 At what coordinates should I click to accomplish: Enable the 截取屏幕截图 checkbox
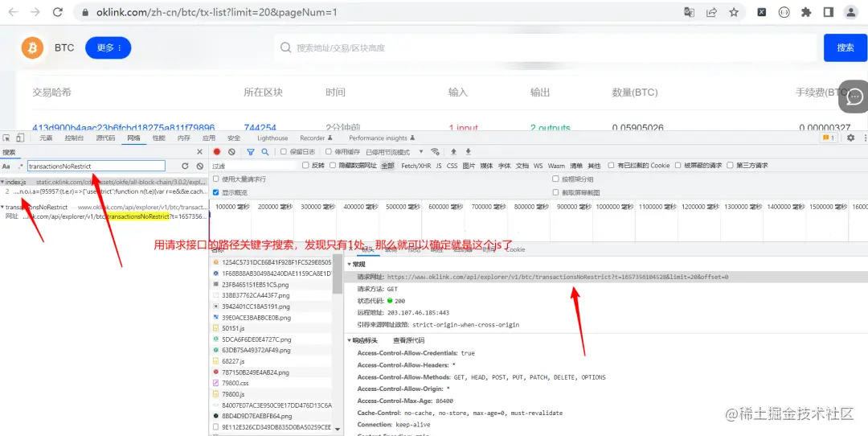(556, 192)
